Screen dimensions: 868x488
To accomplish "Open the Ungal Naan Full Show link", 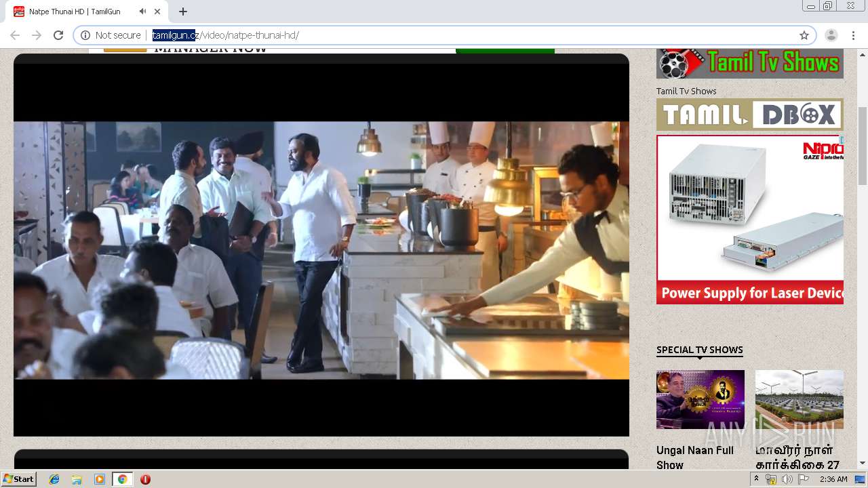I will point(695,457).
